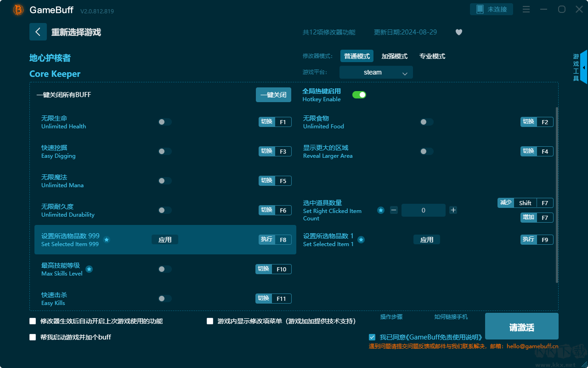Disable the global Hotkey Enable switch
This screenshot has width=588, height=368.
coord(359,95)
